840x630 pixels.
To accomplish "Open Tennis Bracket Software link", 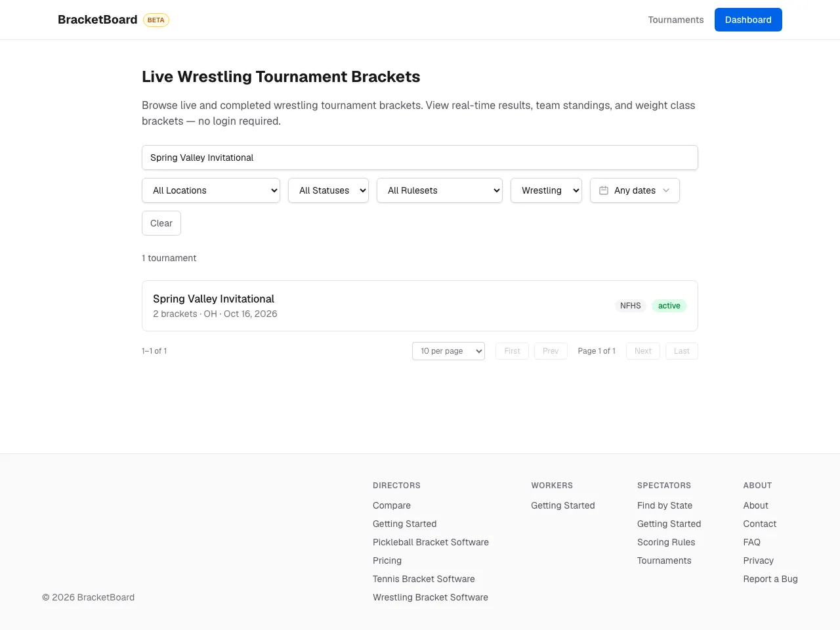I will coord(424,579).
